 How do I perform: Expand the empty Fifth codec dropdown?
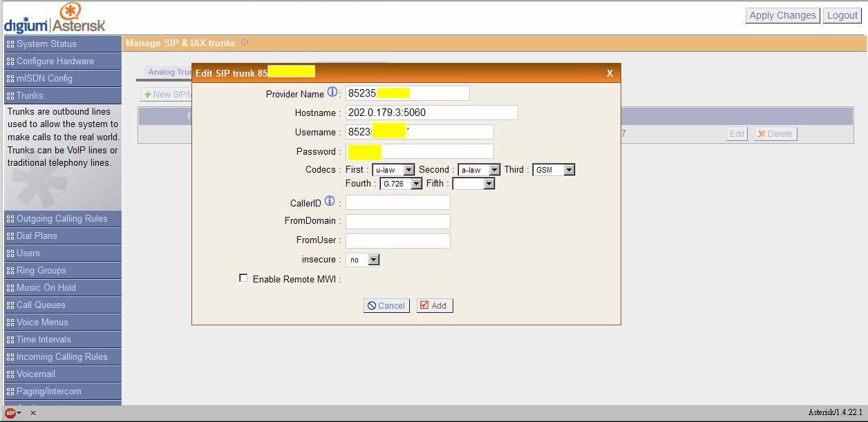[x=473, y=184]
